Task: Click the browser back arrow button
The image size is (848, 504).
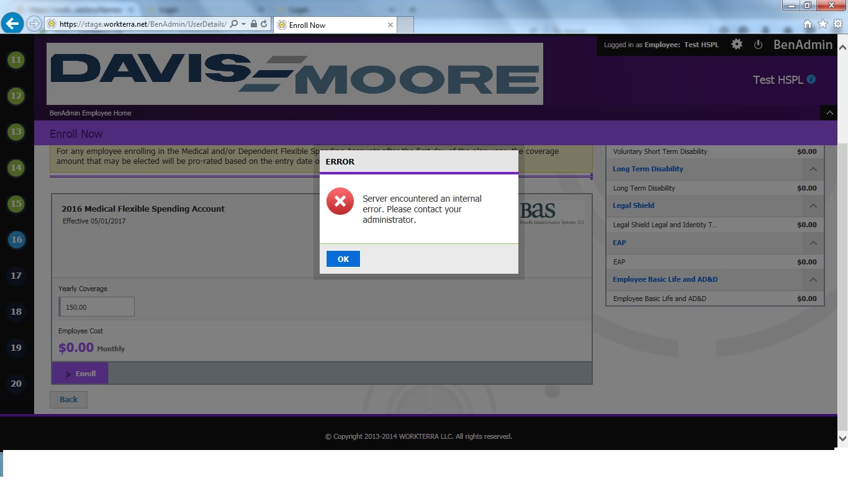Action: point(12,24)
